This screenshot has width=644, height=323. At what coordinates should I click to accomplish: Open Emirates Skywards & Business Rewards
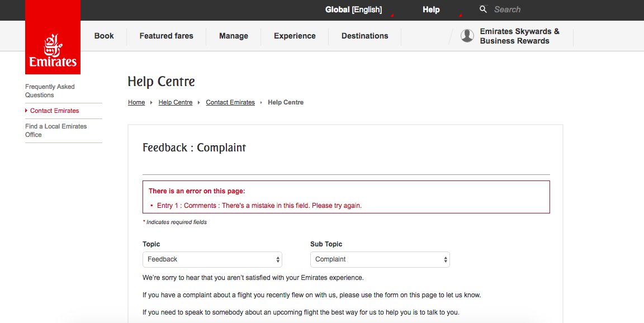519,36
